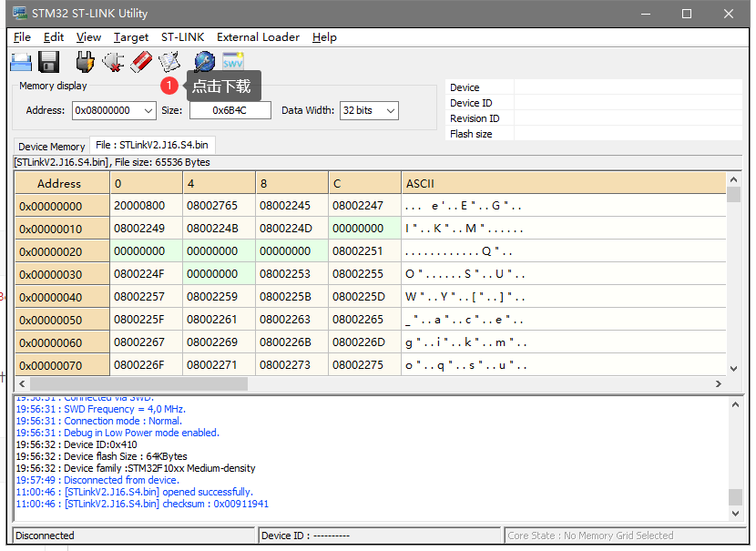The height and width of the screenshot is (551, 756).
Task: Click the Device ID status bar entry
Action: point(379,536)
